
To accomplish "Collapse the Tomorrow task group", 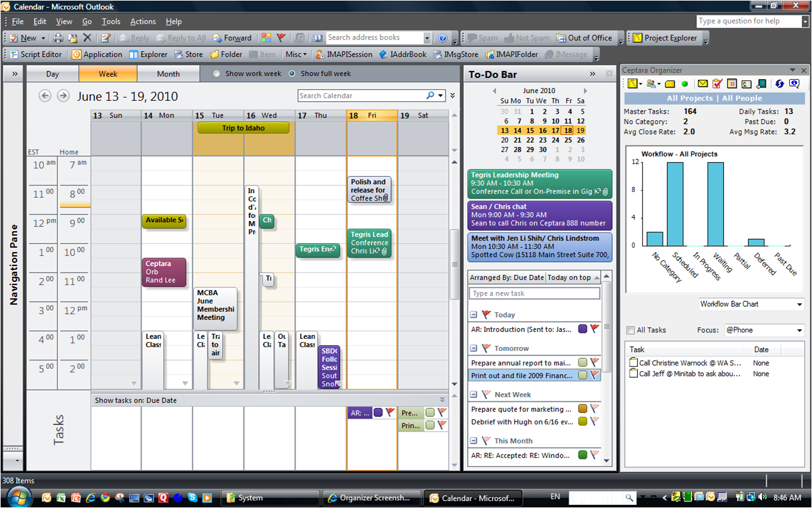I will pos(473,348).
